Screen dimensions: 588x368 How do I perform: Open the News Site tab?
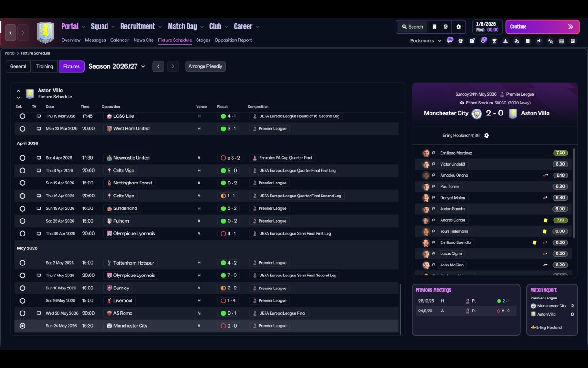(x=143, y=40)
